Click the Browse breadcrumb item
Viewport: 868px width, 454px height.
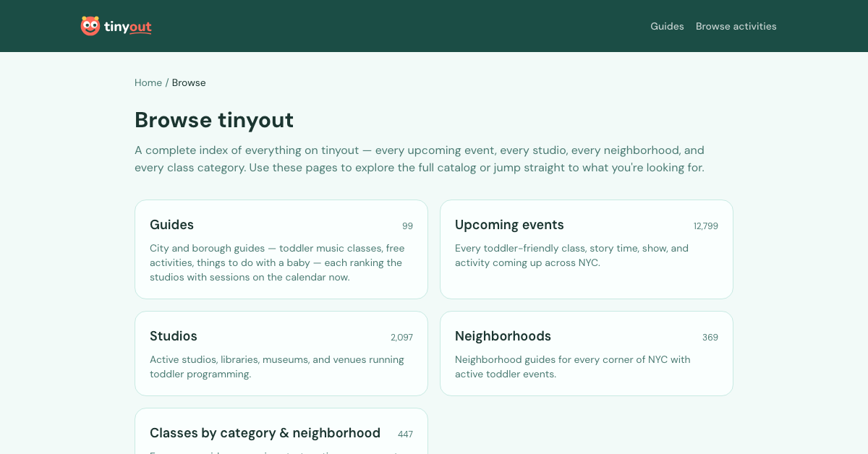coord(189,82)
